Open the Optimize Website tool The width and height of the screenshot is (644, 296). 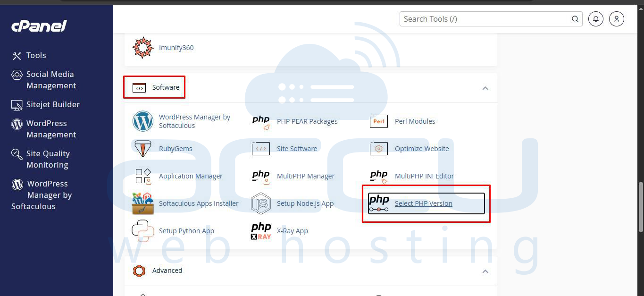pyautogui.click(x=421, y=148)
